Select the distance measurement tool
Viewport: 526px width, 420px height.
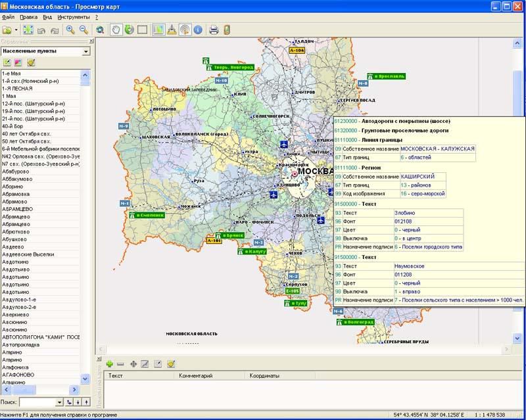(172, 30)
